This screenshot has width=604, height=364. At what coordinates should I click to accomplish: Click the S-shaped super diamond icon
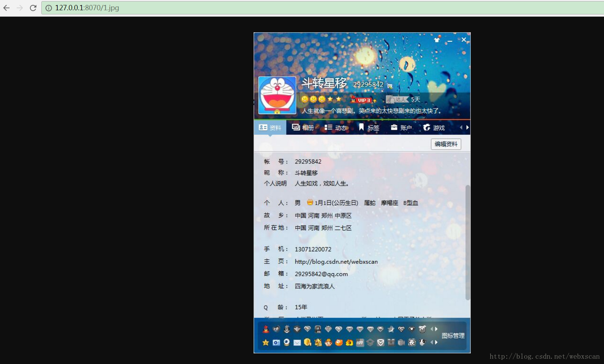tap(401, 329)
